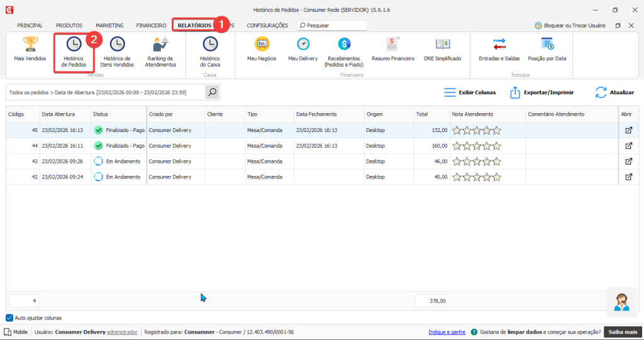Toggle Auto ajustar colunas checkbox
This screenshot has width=644, height=340.
tap(9, 318)
